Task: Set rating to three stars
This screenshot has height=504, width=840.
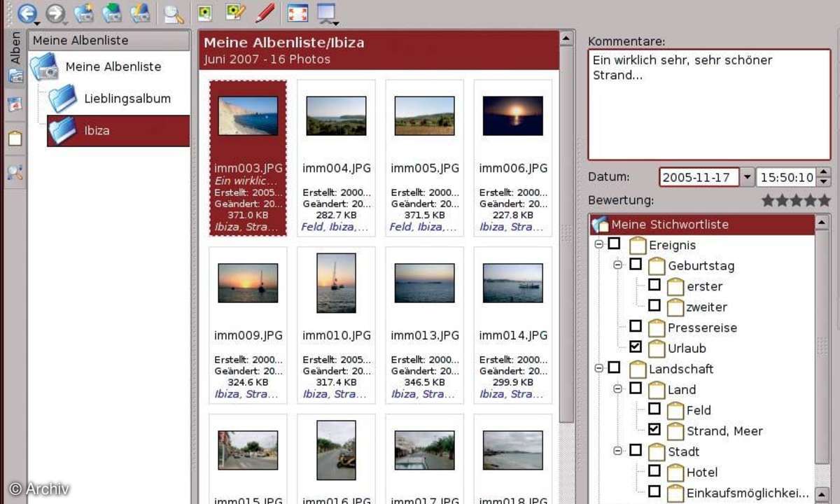Action: coord(796,201)
